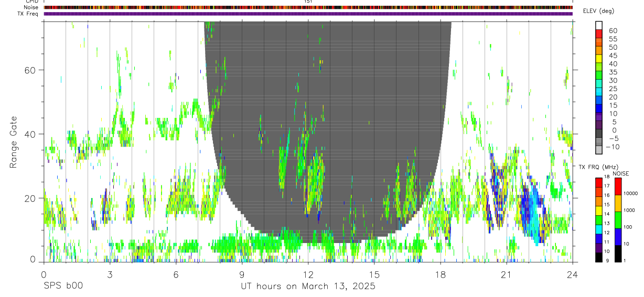Click the 1 label on the NOISE colorbar

coord(624,260)
